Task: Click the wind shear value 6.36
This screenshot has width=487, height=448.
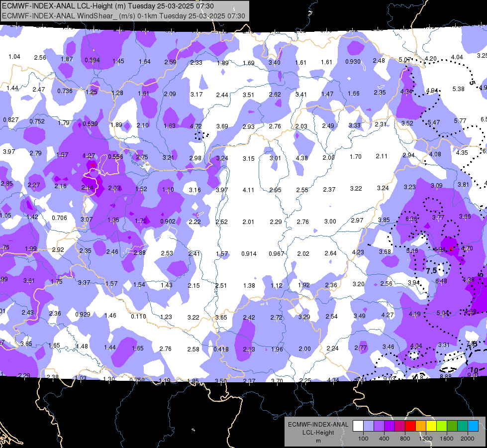Action: 411,219
